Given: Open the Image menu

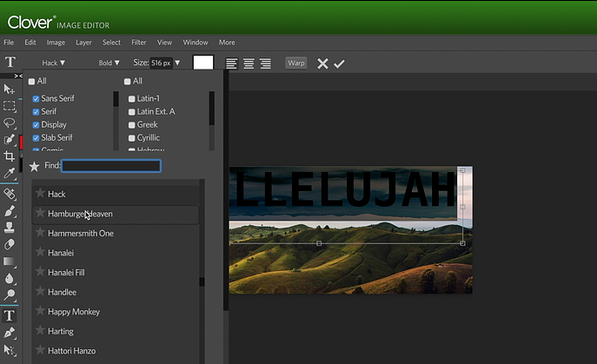Looking at the screenshot, I should pos(56,43).
